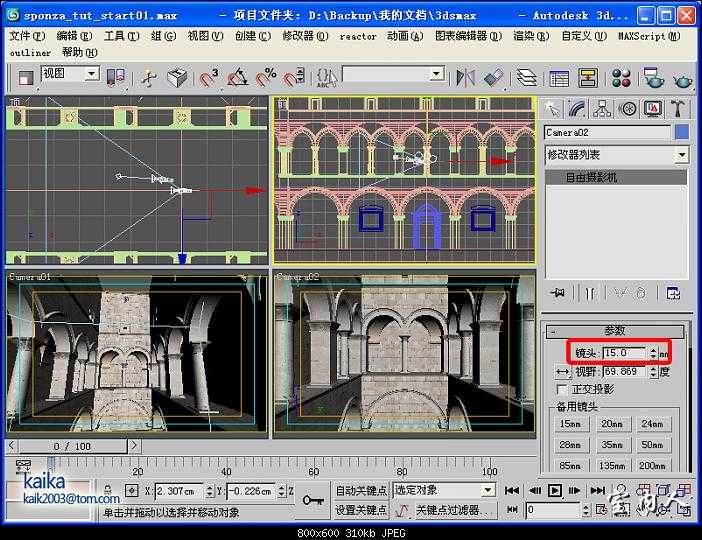Click the Quick Render teapot icon

pyautogui.click(x=683, y=80)
